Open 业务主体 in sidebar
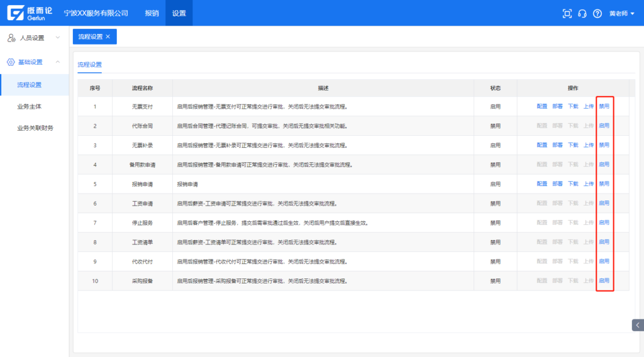 point(29,106)
